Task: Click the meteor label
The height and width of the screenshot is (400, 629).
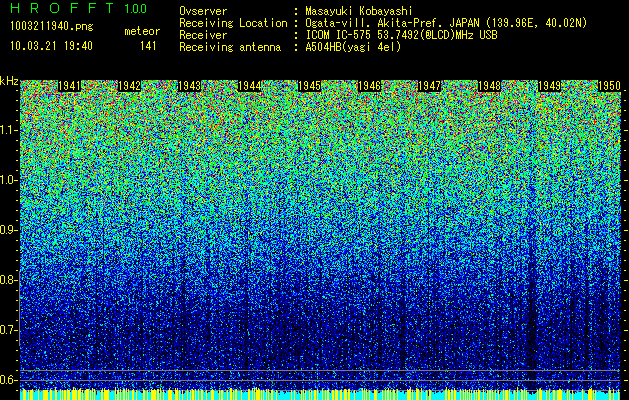Action: pyautogui.click(x=141, y=31)
